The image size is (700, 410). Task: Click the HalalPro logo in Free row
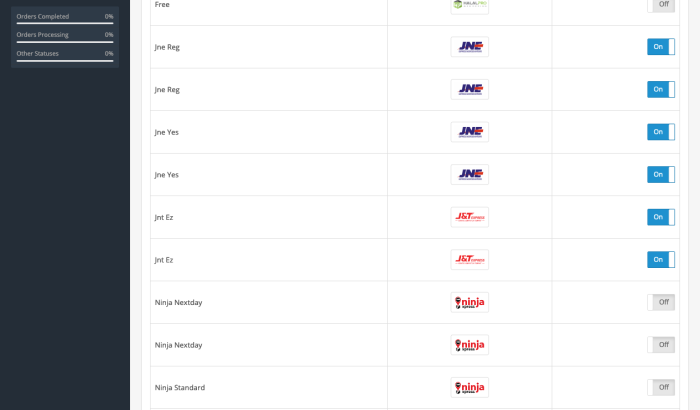[470, 5]
